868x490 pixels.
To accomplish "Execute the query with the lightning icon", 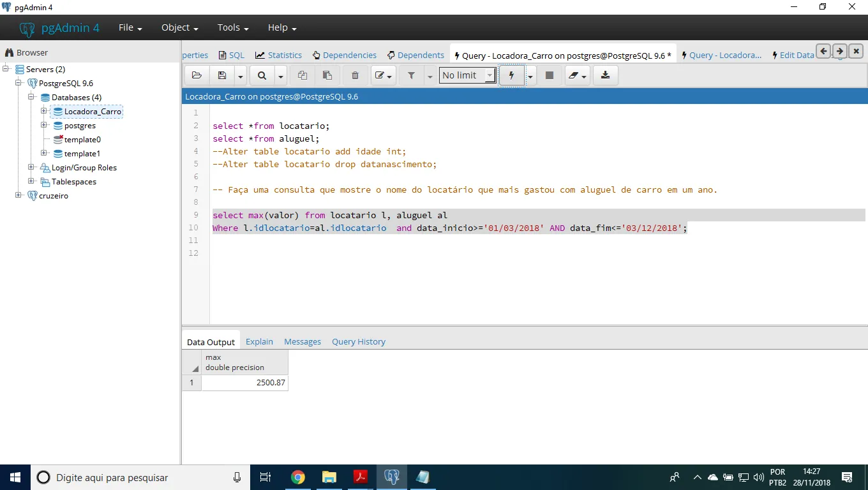I will coord(511,75).
